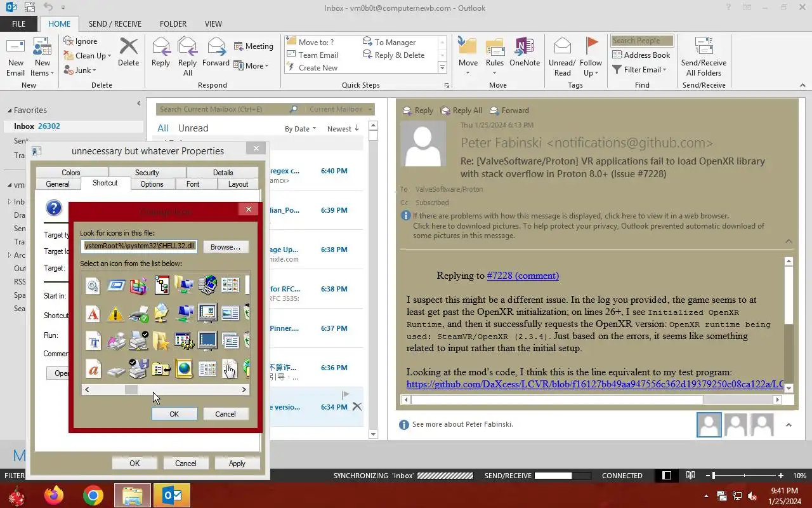This screenshot has width=812, height=508.
Task: Click the Delete X icon in ribbon
Action: 128,51
